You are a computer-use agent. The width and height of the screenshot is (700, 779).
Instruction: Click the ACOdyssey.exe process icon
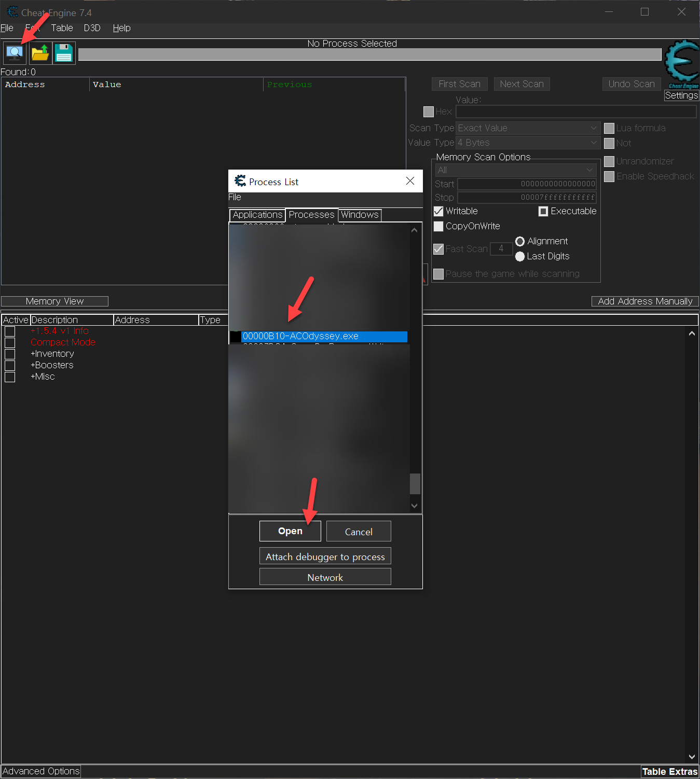[236, 337]
